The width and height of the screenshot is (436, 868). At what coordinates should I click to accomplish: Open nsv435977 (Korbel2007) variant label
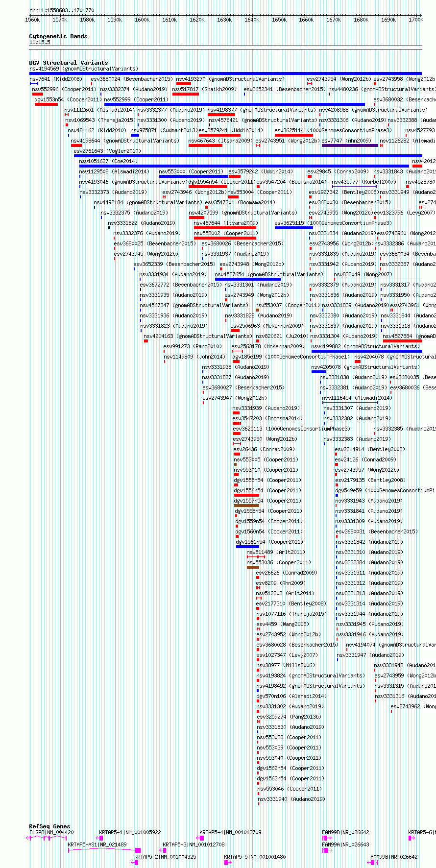click(x=364, y=182)
